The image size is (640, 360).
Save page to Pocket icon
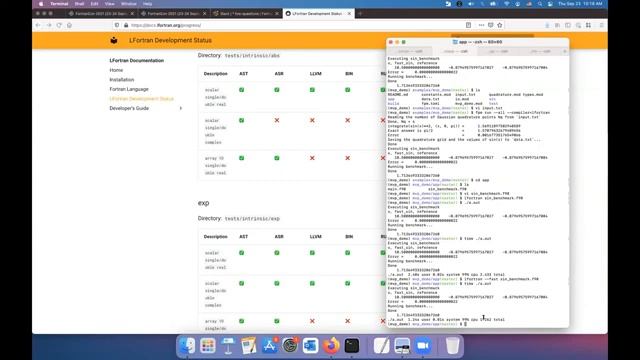[x=491, y=25]
